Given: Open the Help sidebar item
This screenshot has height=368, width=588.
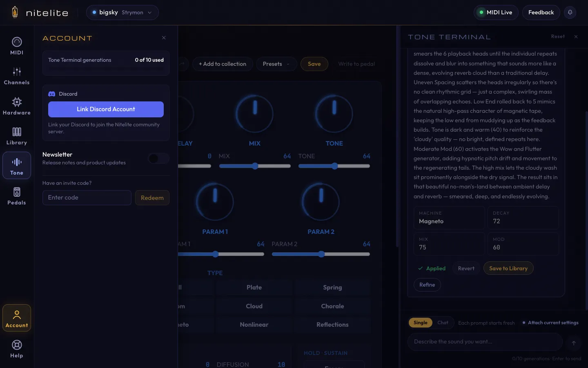Looking at the screenshot, I should point(17,349).
